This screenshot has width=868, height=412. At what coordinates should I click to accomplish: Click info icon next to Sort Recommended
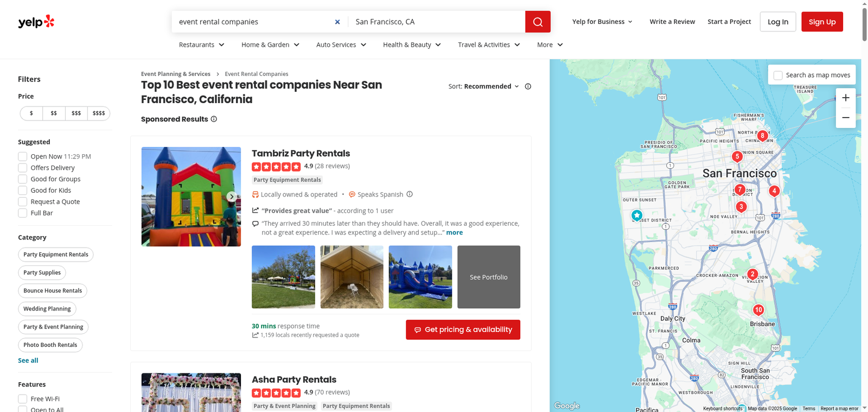coord(528,86)
